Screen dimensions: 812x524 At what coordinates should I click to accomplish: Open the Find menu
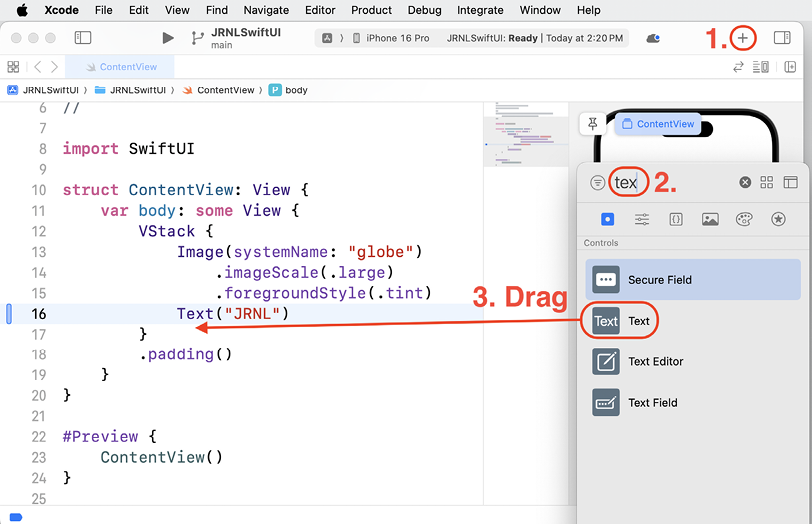(x=216, y=10)
